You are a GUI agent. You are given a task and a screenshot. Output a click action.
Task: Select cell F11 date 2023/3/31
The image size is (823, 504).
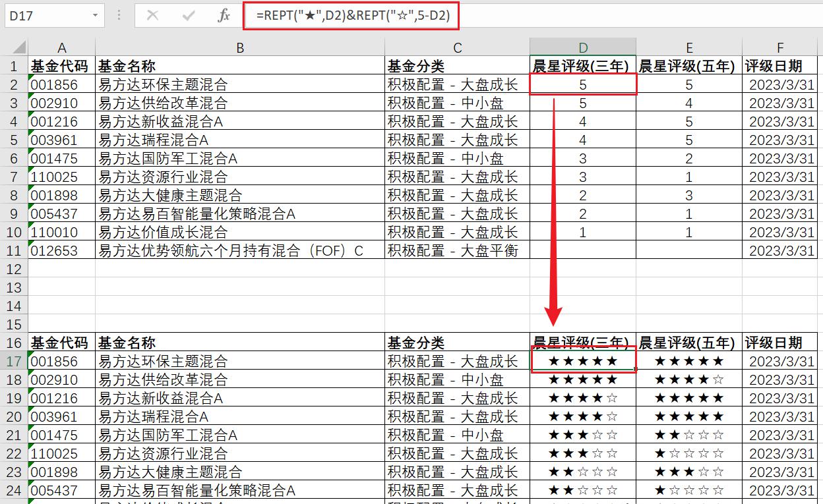pos(780,250)
